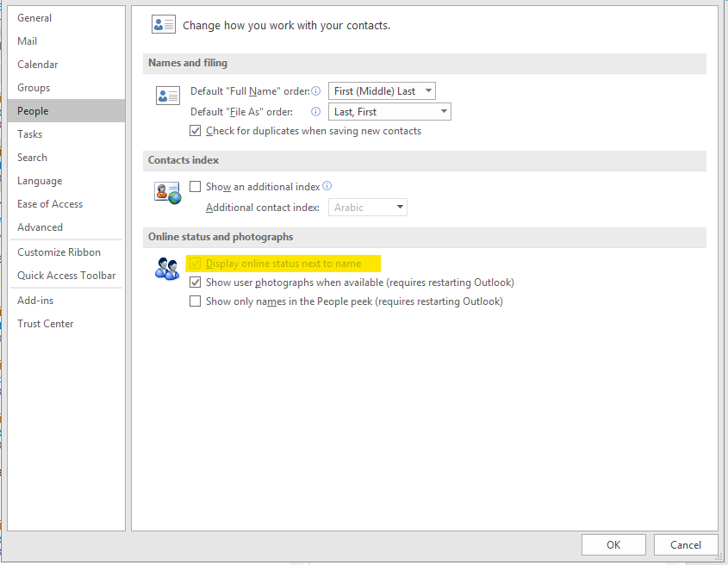Viewport: 728px width, 565px height.
Task: Click the Contacts index globe-contact icon
Action: coord(165,191)
